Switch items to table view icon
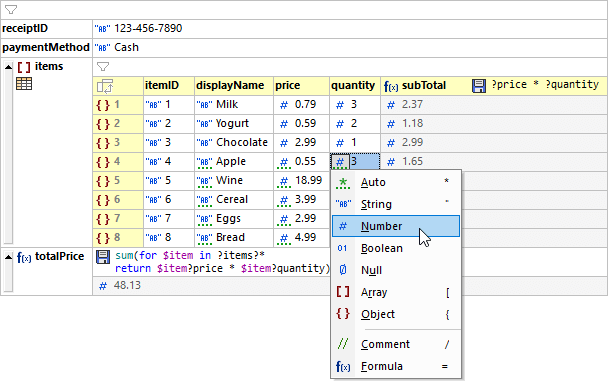Viewport: 608px width, 382px height. [24, 83]
